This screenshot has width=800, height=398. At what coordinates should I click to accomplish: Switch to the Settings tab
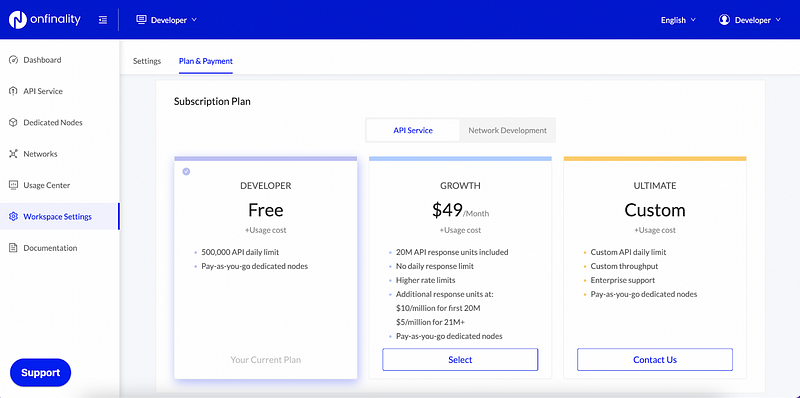pyautogui.click(x=147, y=61)
